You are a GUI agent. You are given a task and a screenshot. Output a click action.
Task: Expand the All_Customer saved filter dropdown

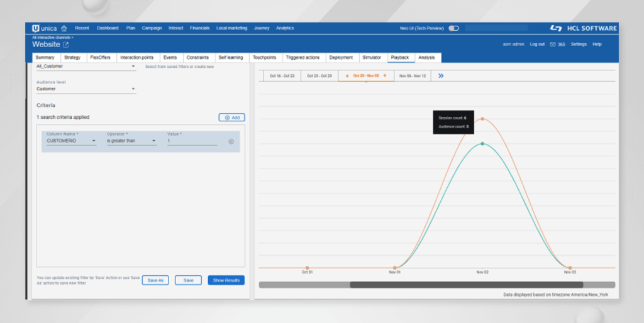(x=133, y=66)
